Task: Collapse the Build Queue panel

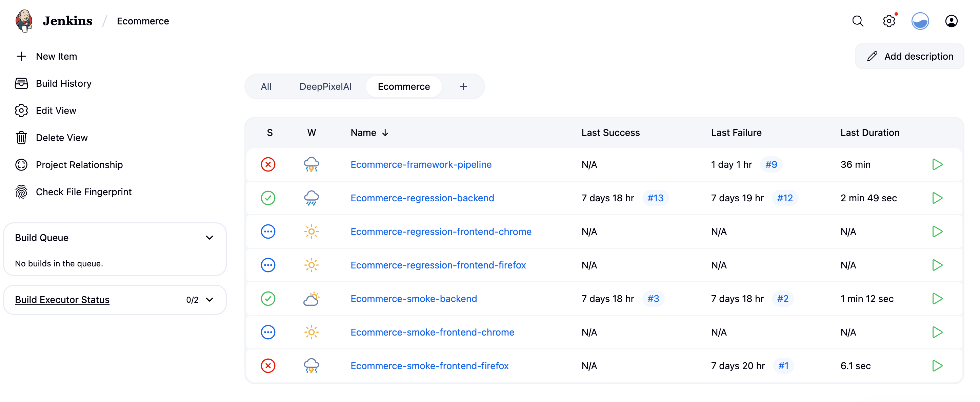Action: click(209, 237)
